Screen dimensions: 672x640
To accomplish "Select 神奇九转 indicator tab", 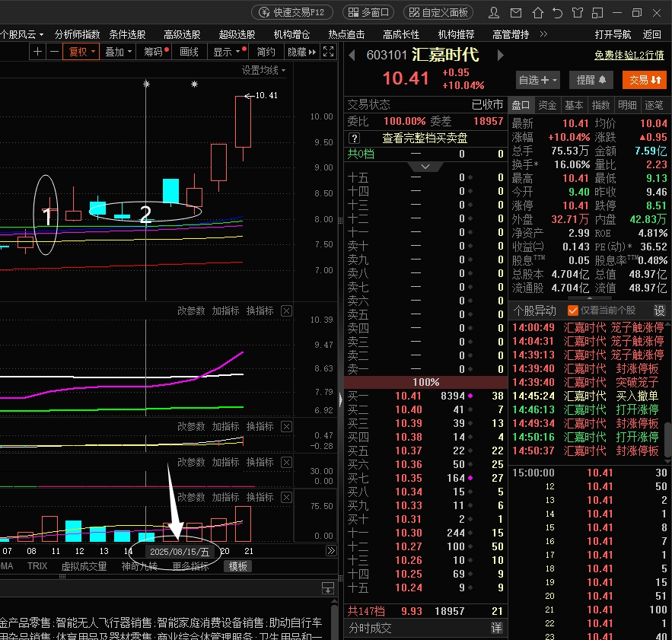I will tap(139, 566).
